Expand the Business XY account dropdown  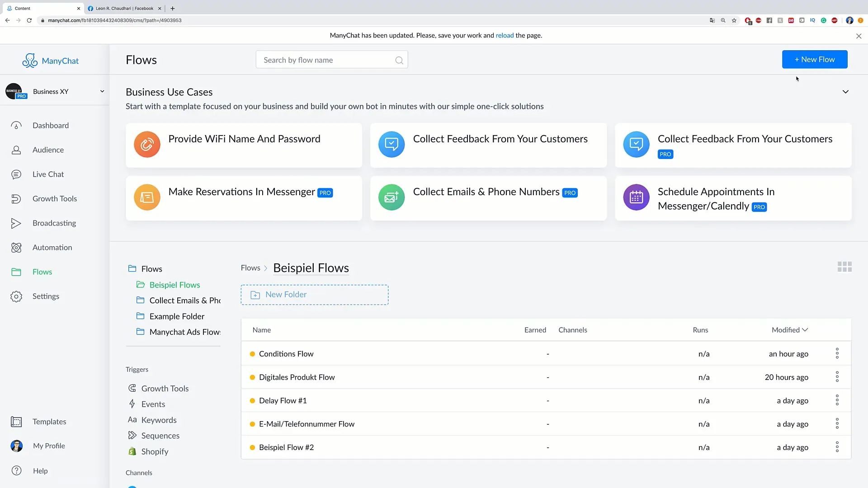[x=102, y=91]
